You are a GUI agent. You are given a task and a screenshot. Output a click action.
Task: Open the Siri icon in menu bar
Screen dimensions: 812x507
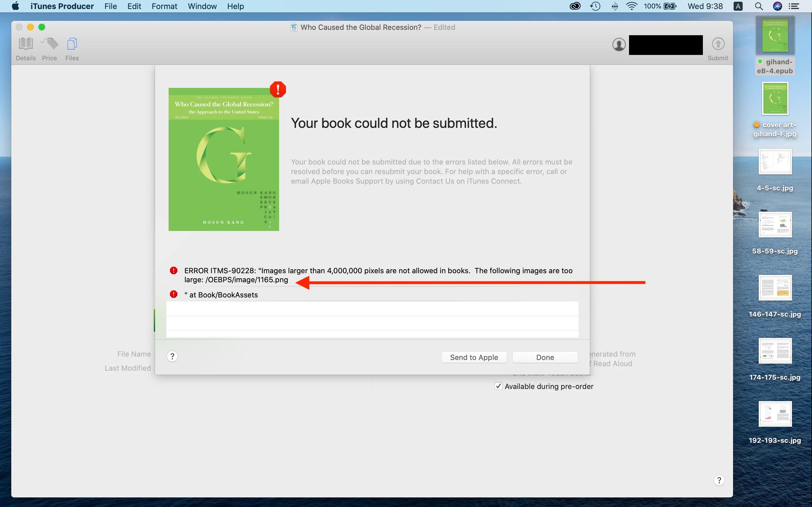[x=777, y=6]
